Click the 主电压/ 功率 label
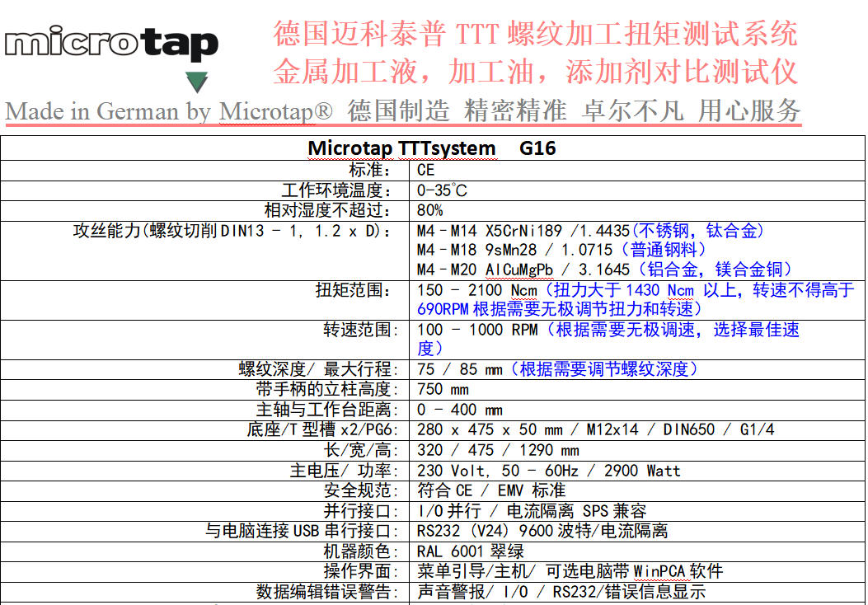The width and height of the screenshot is (868, 605). (x=344, y=471)
